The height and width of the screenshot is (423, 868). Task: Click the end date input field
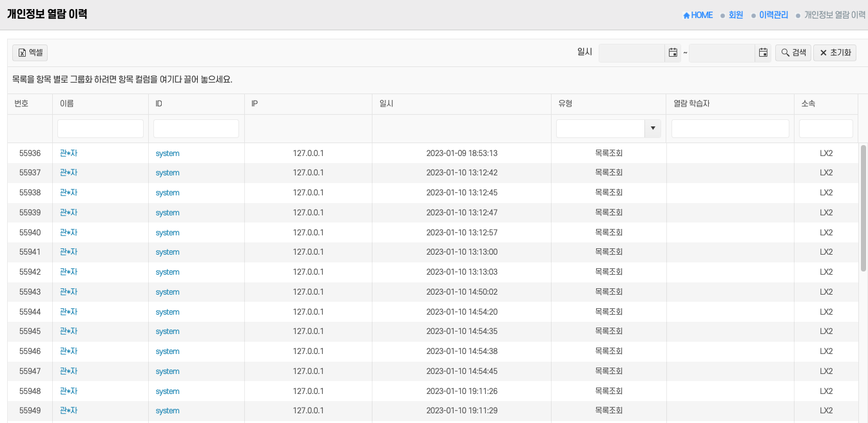(x=722, y=53)
